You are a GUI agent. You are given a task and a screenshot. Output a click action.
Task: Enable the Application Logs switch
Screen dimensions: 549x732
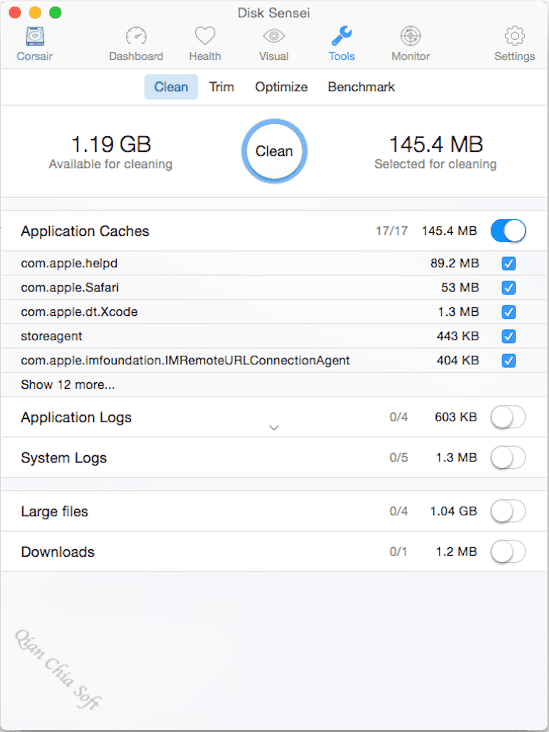(508, 417)
